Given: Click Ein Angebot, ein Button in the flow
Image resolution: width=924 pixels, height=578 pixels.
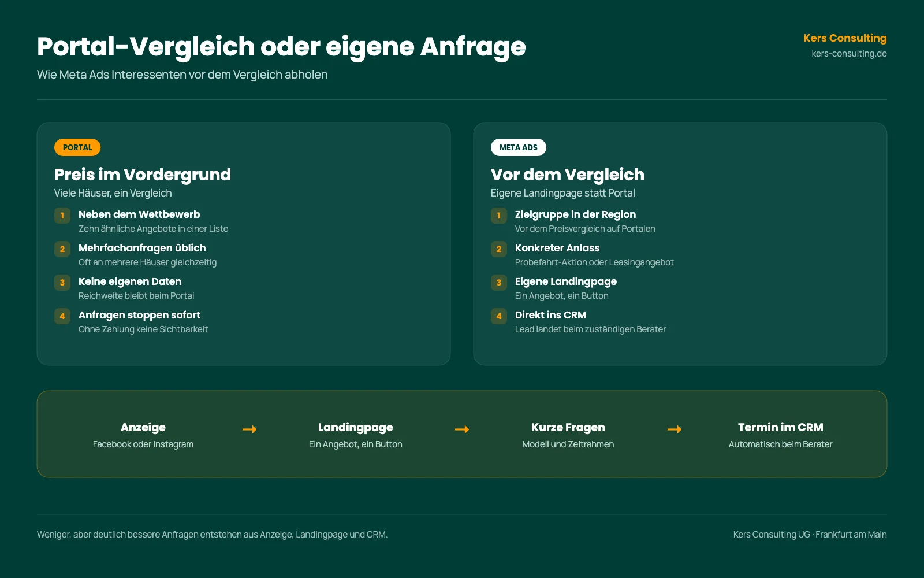Looking at the screenshot, I should 356,444.
